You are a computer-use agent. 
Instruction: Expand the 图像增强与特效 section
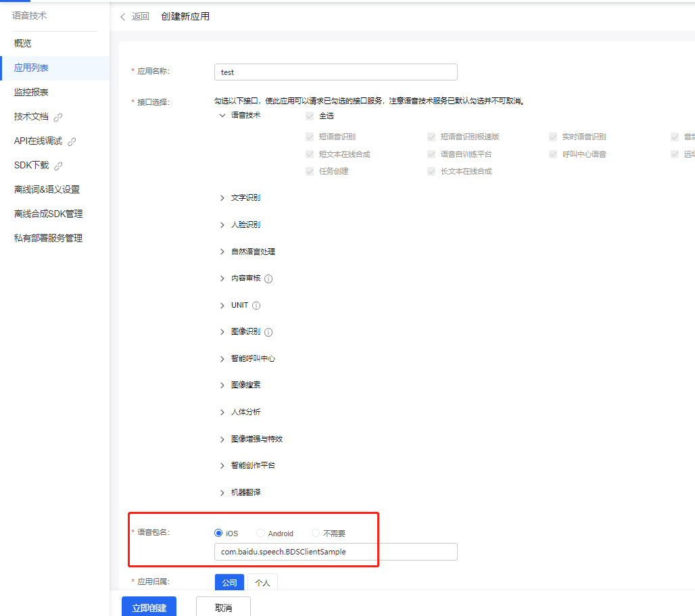[x=222, y=439]
